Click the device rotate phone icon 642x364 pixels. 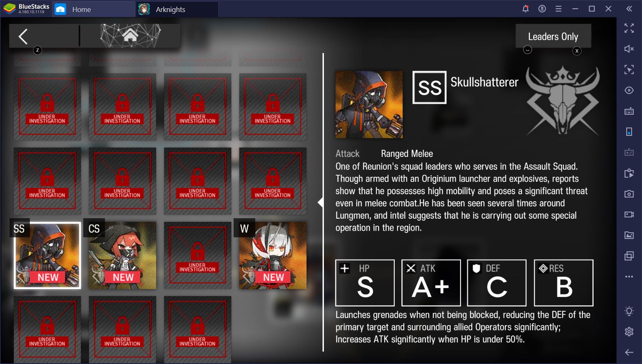629,132
